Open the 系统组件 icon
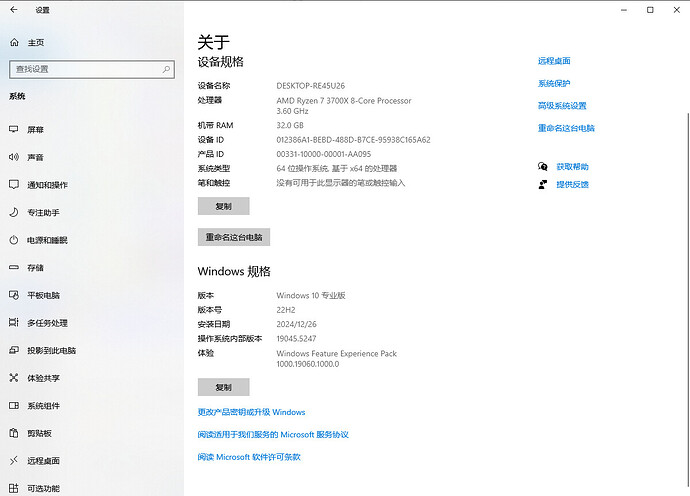Image resolution: width=690 pixels, height=496 pixels. click(14, 405)
